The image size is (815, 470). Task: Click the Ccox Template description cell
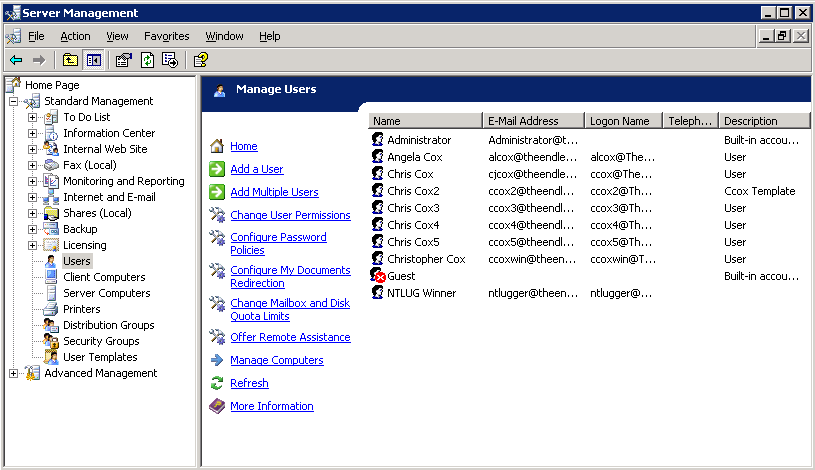[x=759, y=191]
